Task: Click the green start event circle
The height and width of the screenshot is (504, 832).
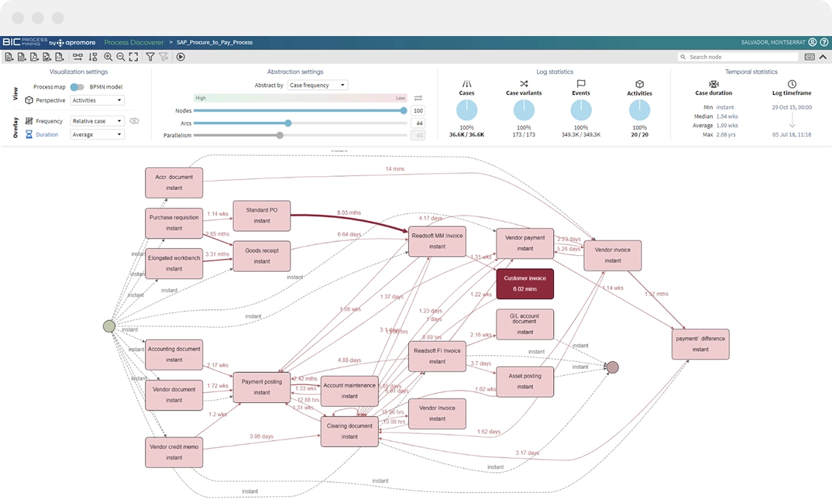Action: tap(109, 326)
